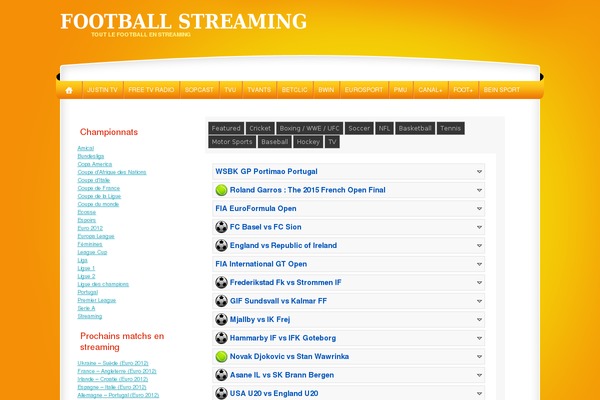Open the Europa League link
Viewport: 600px width, 400px height.
coord(96,236)
